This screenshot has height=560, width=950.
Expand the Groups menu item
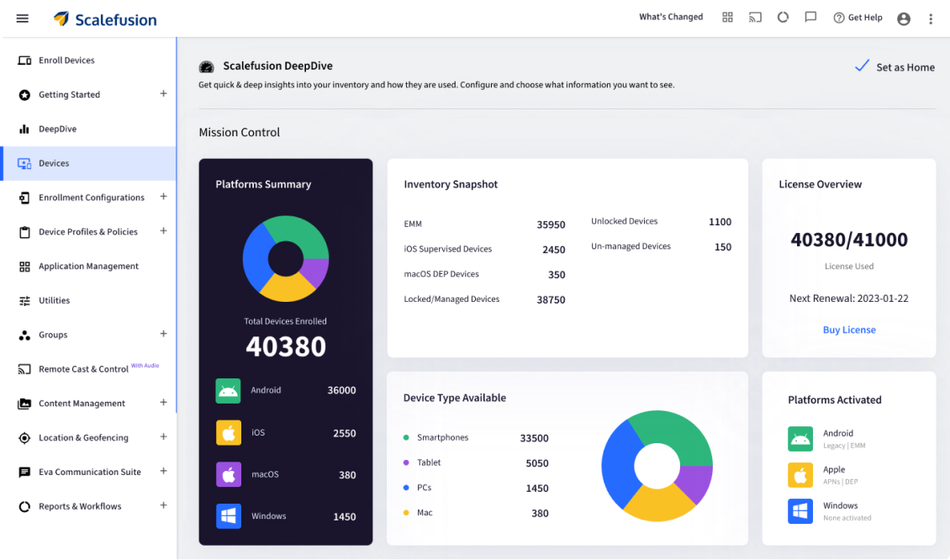(163, 334)
